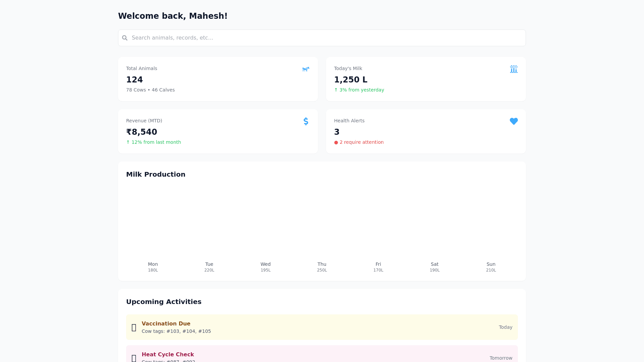Screen dimensions: 644x362
Task: Open the Total Animals card
Action: tap(218, 79)
